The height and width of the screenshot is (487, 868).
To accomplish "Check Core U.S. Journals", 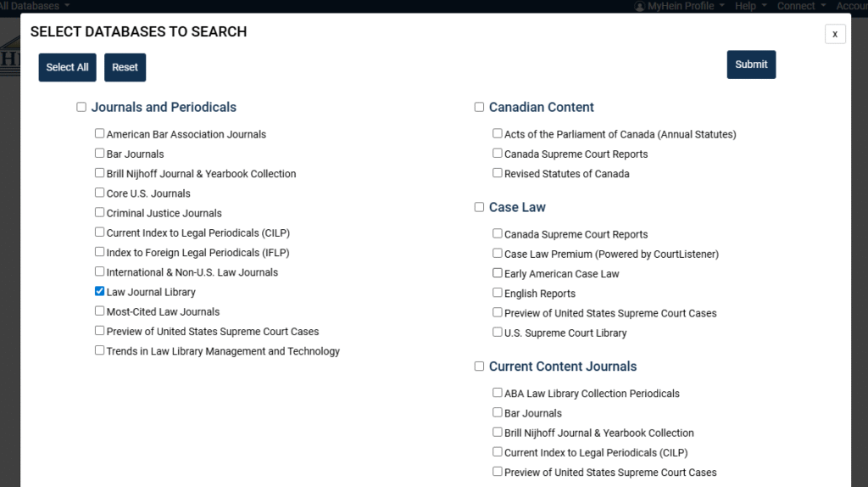I will pos(100,193).
